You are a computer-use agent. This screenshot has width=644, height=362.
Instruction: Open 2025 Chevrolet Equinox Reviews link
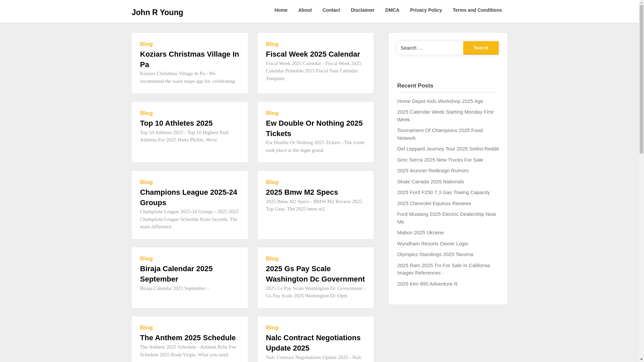point(434,203)
